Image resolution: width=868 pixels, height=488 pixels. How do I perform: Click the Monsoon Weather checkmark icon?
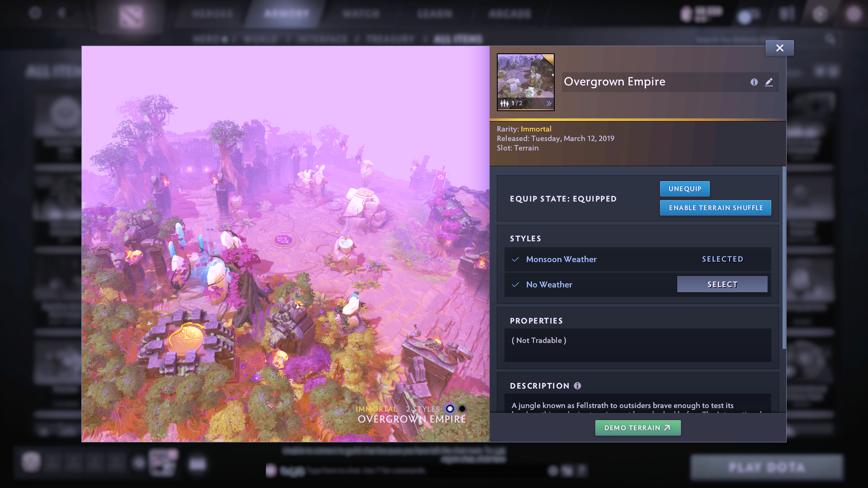point(515,259)
